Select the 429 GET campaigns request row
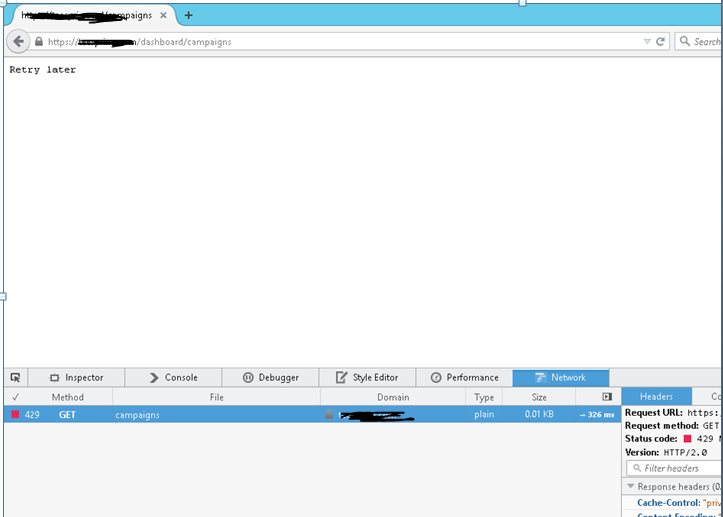Viewport: 723px width, 517px height. [312, 414]
